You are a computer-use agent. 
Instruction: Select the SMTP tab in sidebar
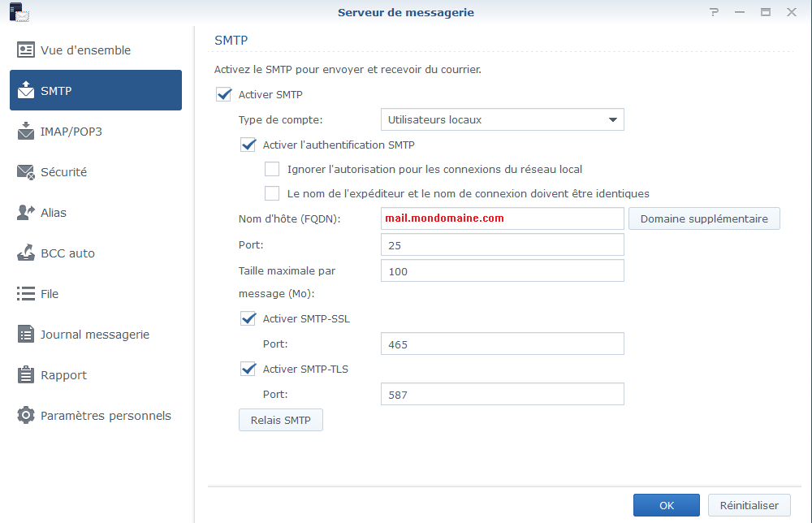pyautogui.click(x=96, y=91)
